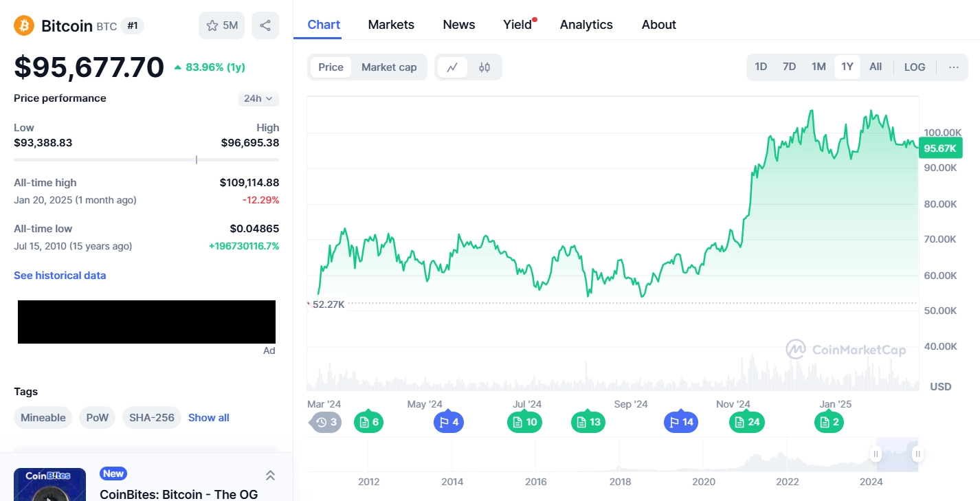
Task: Open See historical data link
Action: pyautogui.click(x=60, y=276)
